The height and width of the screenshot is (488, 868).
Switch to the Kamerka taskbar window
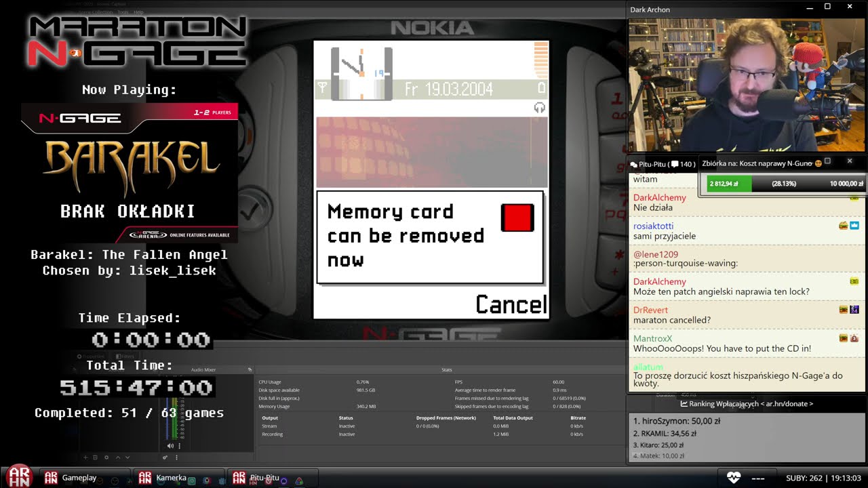pos(179,478)
